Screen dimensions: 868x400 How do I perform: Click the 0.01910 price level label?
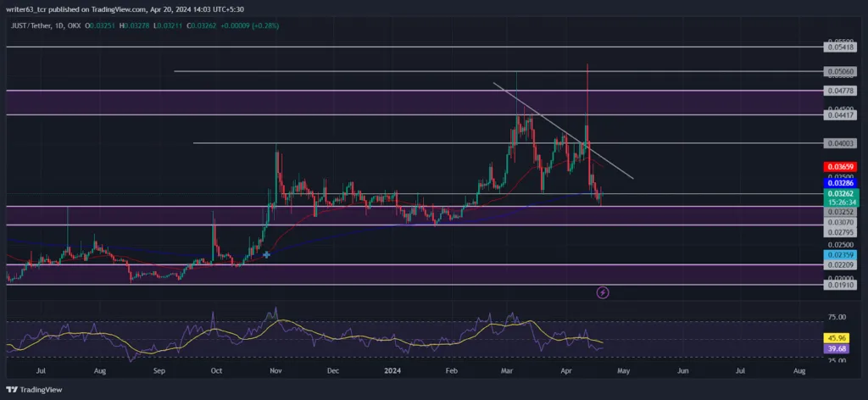point(840,285)
